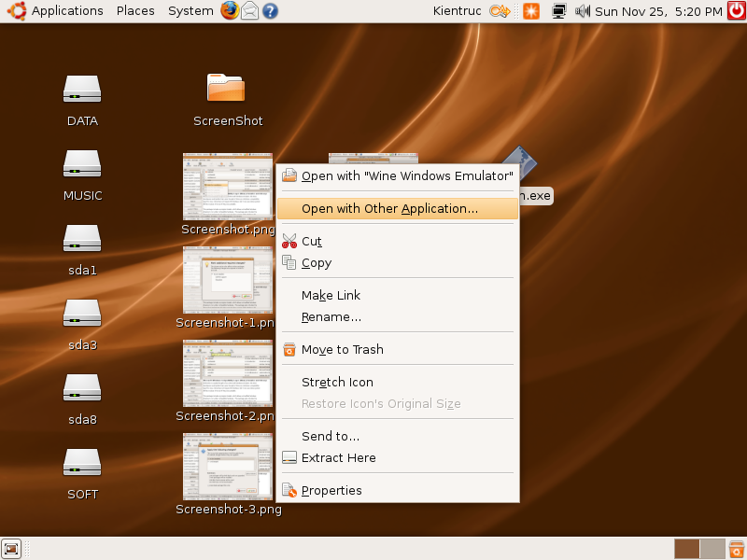Click Extract Here in context menu
Screen dimensions: 747x560
point(338,458)
